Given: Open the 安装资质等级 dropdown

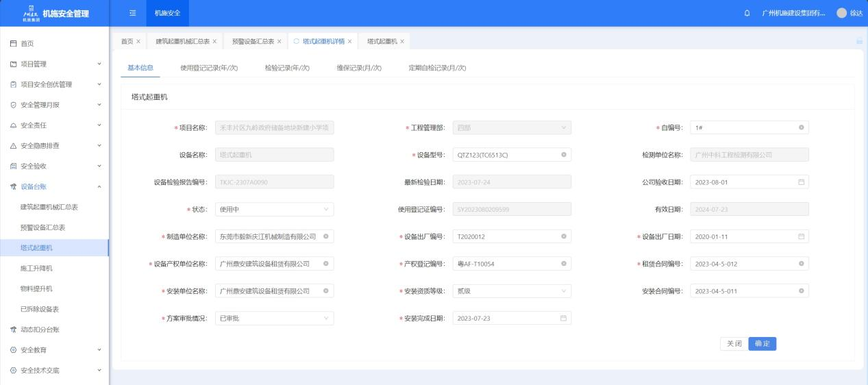Looking at the screenshot, I should coord(511,291).
